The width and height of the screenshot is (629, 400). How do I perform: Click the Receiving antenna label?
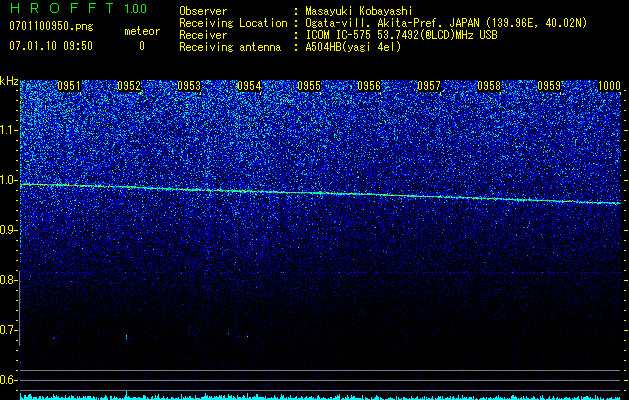(230, 47)
